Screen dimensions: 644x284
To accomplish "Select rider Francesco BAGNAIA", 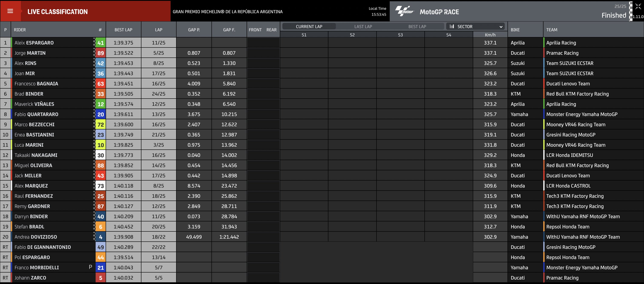I will [x=36, y=84].
